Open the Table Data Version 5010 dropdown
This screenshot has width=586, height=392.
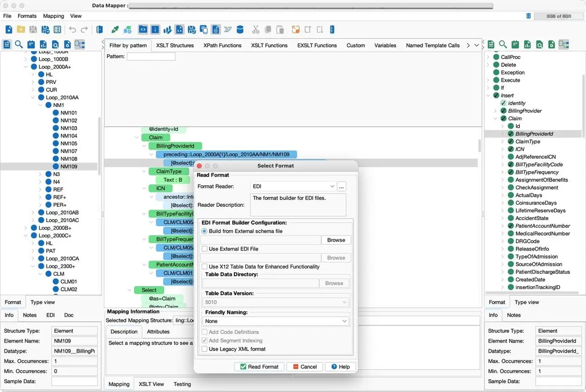(x=276, y=302)
